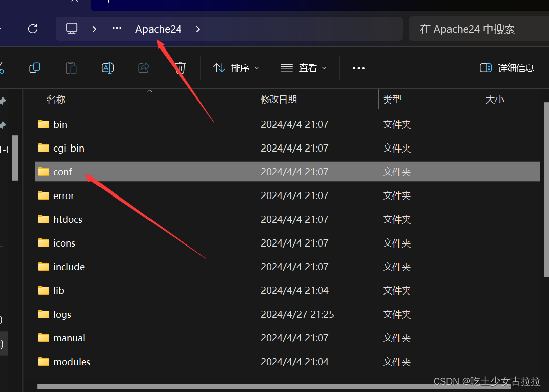Viewport: 549px width, 392px height.
Task: Expand the breadcrumb ellipsis for hidden path segments
Action: pos(117,28)
